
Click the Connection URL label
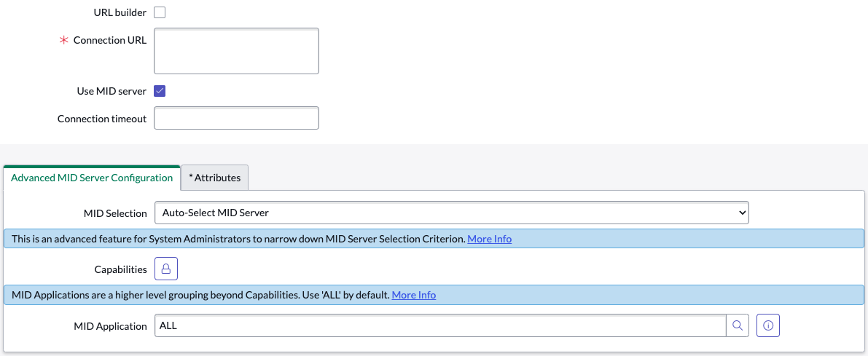(x=109, y=40)
